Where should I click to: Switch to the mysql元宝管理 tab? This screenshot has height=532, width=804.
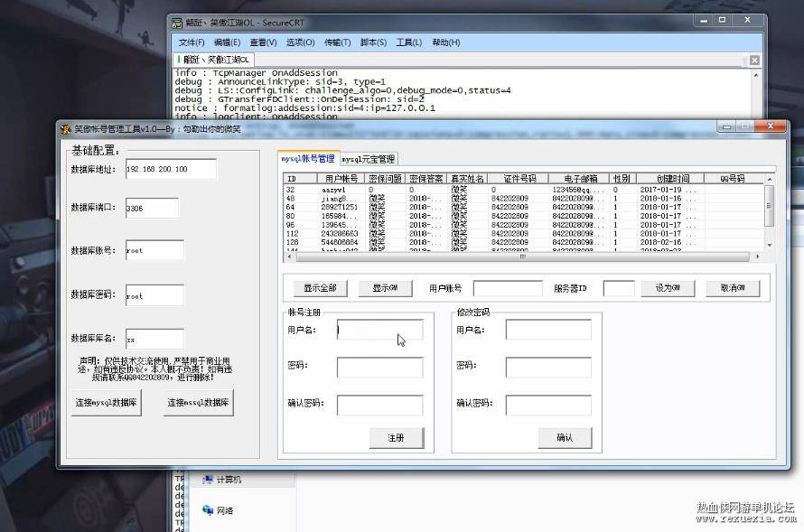[369, 159]
